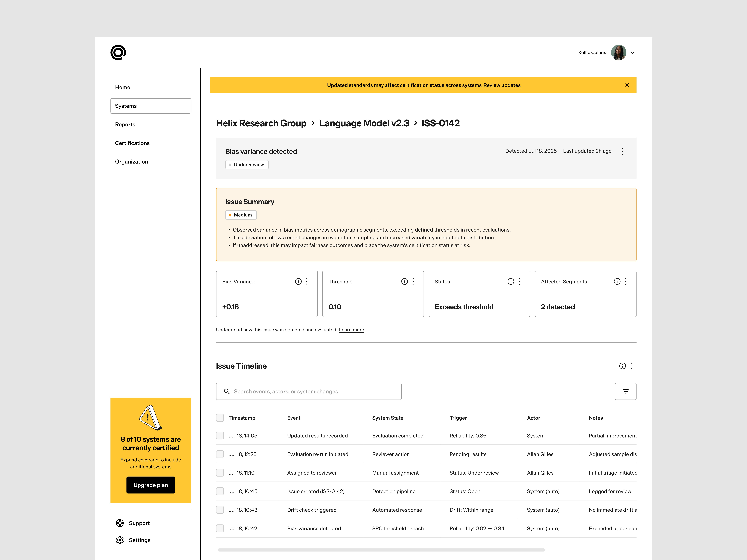Sort by Timestamp column header
The width and height of the screenshot is (747, 560).
coord(242,418)
